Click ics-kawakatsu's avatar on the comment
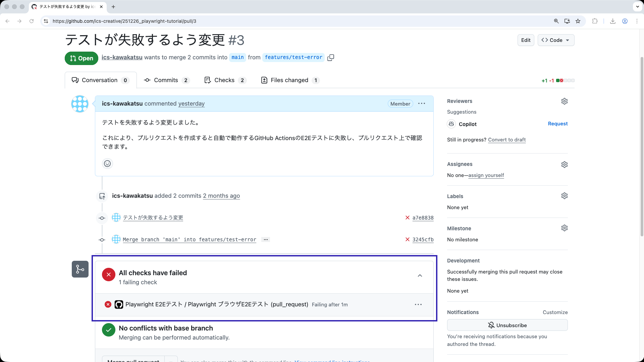Viewport: 644px width, 362px height. click(x=79, y=104)
